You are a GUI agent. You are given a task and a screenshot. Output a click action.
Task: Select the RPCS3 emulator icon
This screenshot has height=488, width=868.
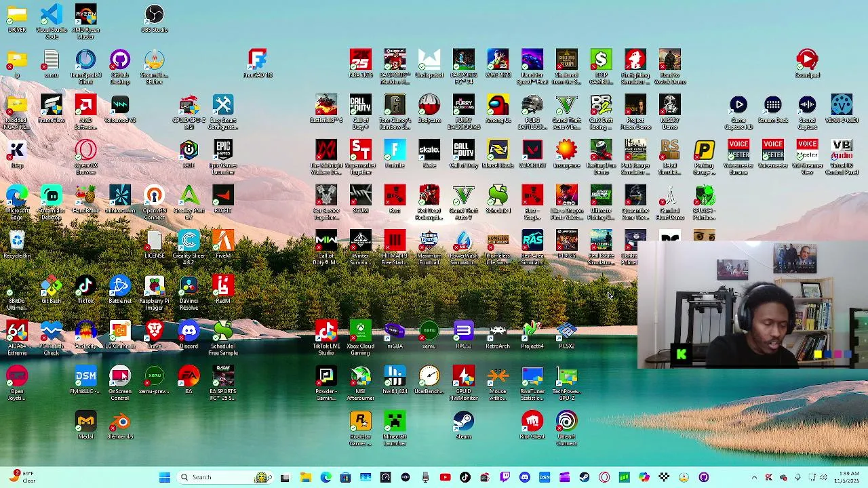coord(463,335)
